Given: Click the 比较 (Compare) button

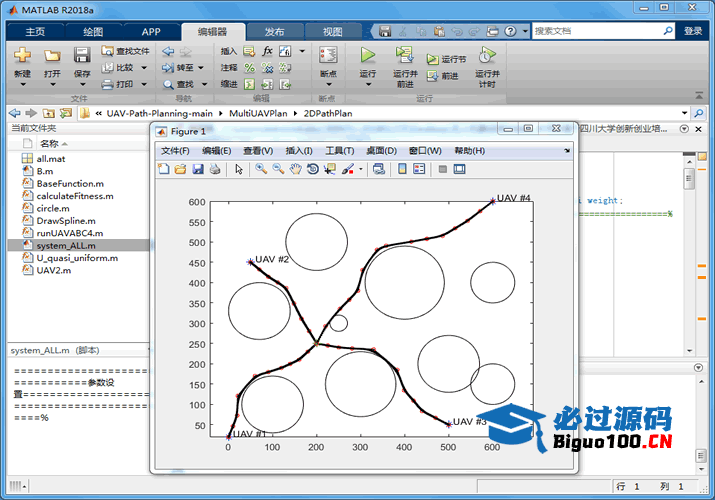Looking at the screenshot, I should pos(119,67).
